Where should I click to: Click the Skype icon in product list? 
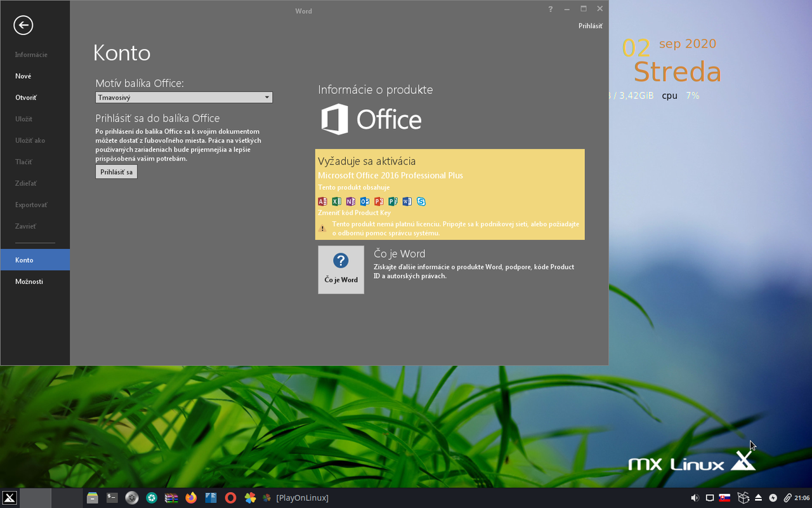[421, 201]
